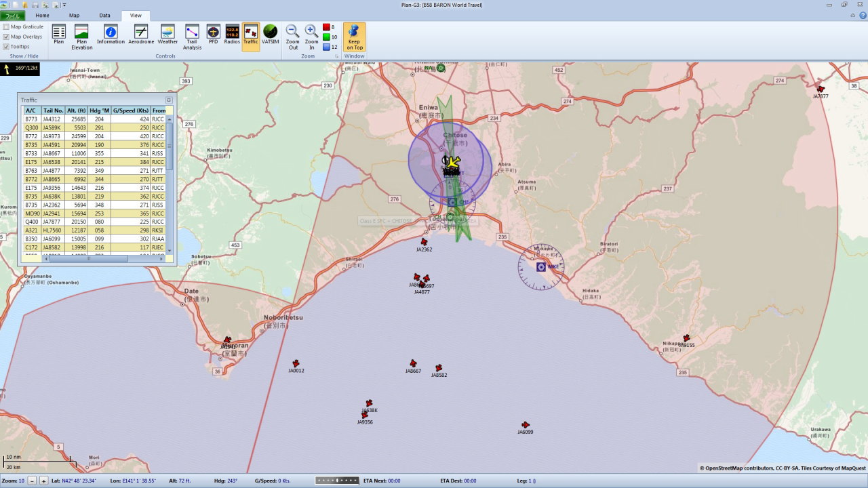Image resolution: width=868 pixels, height=488 pixels.
Task: Click aircraft JA0012 on map
Action: (x=296, y=364)
